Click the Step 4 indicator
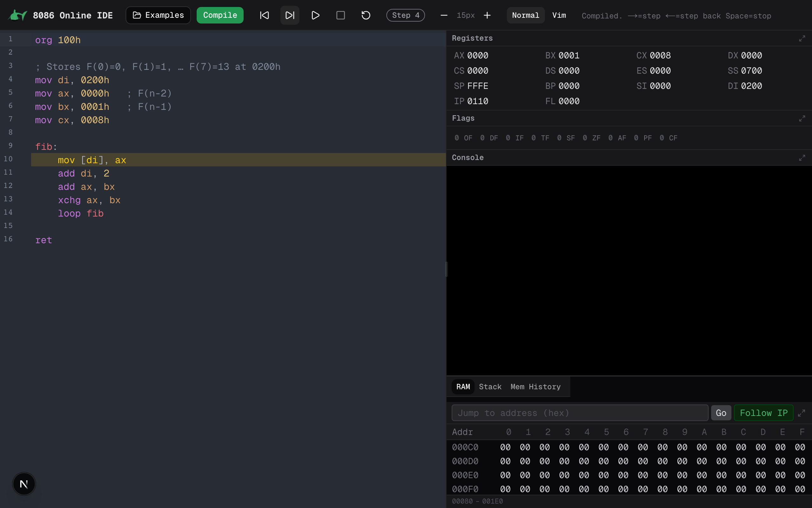The height and width of the screenshot is (508, 812). [406, 16]
